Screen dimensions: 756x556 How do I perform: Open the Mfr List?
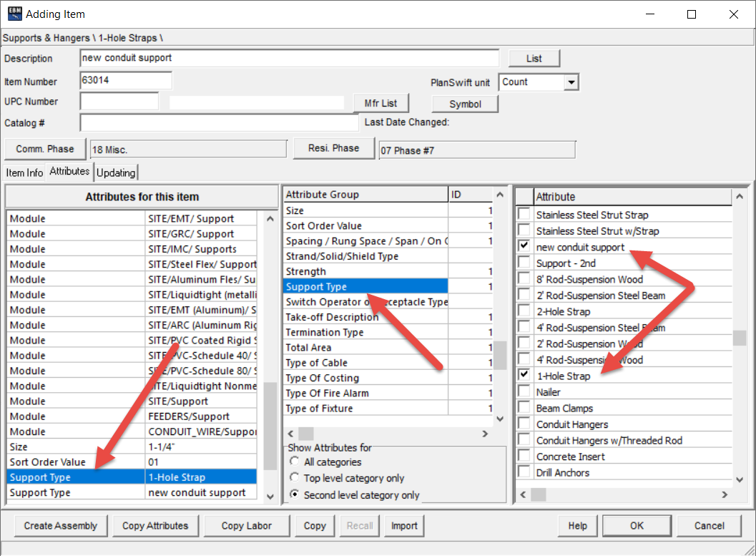click(381, 103)
